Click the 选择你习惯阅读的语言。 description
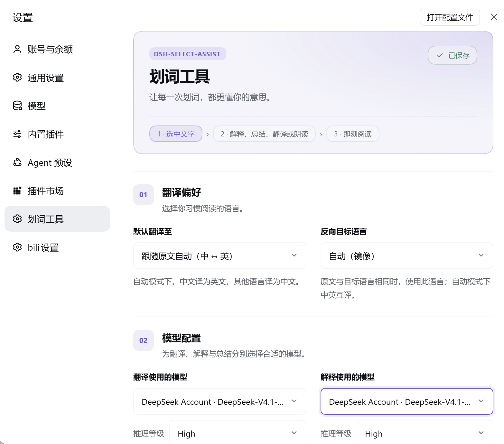This screenshot has width=504, height=444. tap(203, 208)
